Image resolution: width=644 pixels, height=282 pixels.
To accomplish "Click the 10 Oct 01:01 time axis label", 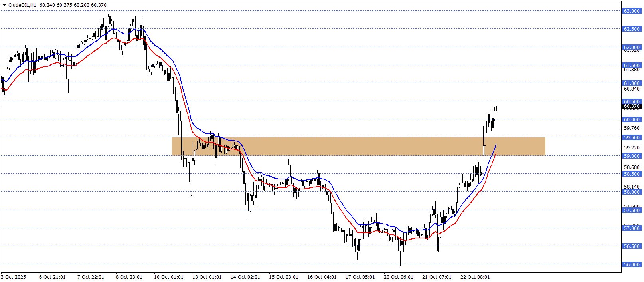I will 168,277.
